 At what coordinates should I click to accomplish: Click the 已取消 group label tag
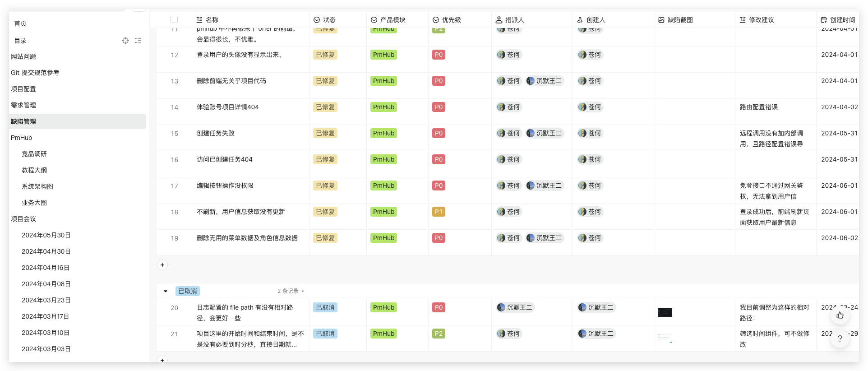(188, 291)
